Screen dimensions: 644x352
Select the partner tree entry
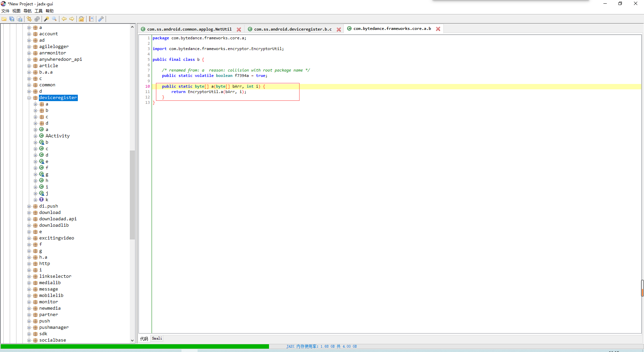(x=49, y=315)
